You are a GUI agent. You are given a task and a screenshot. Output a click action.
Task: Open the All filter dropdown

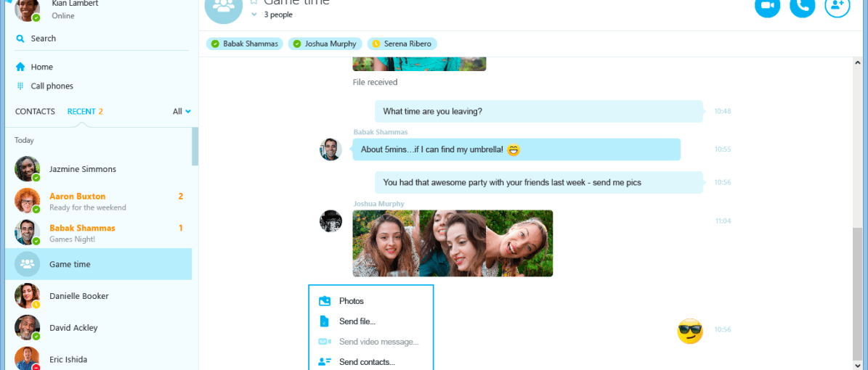click(182, 111)
